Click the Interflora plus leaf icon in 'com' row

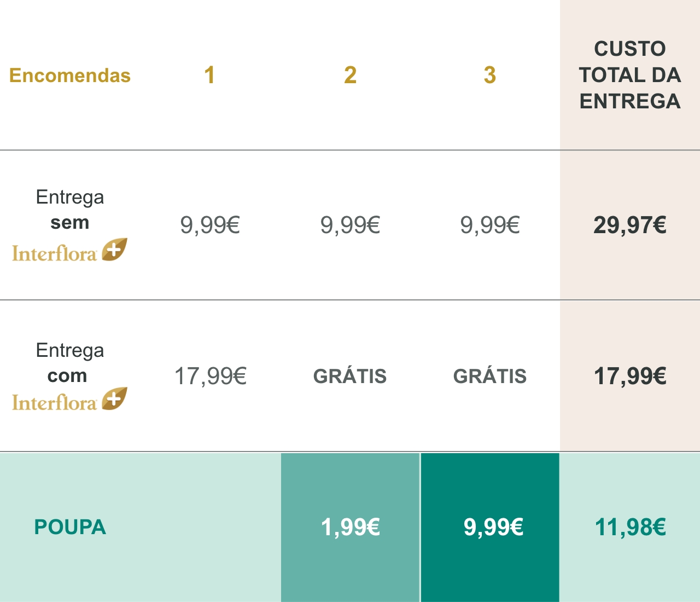114,398
